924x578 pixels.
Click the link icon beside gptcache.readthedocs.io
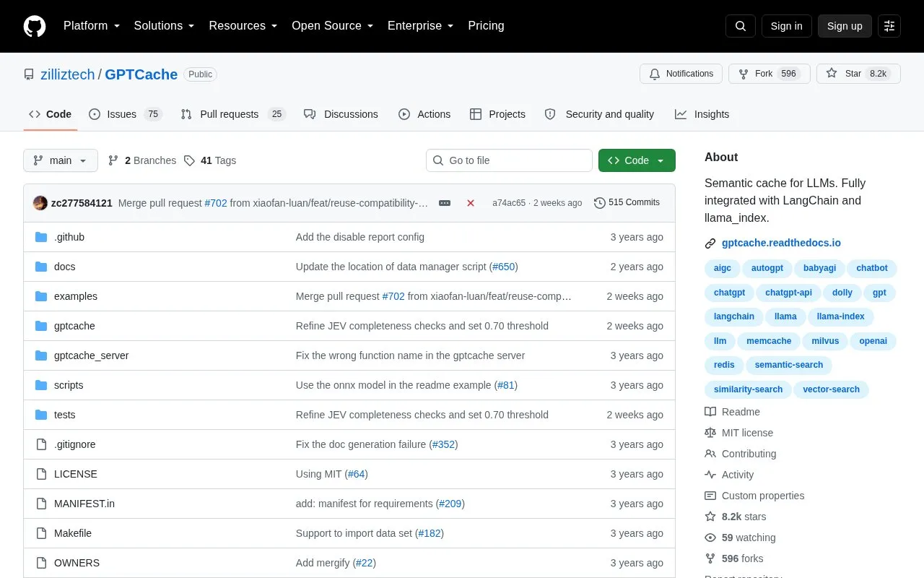point(710,243)
